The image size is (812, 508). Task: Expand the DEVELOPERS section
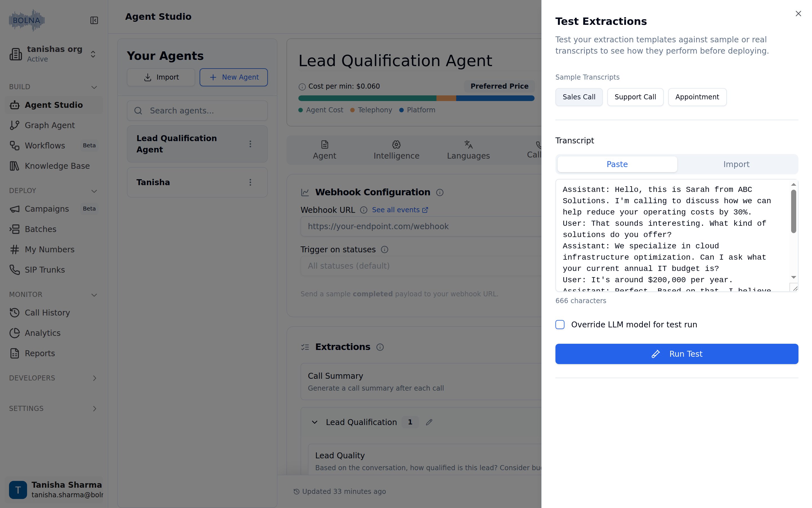(x=94, y=378)
